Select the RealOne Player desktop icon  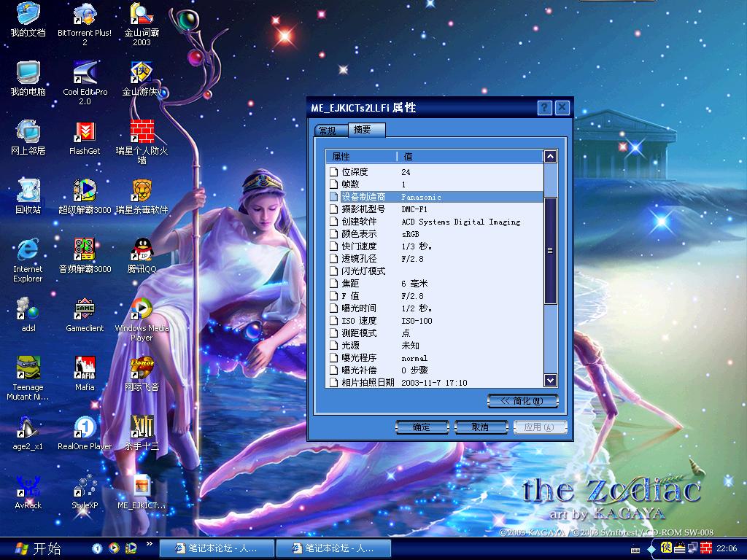click(85, 428)
